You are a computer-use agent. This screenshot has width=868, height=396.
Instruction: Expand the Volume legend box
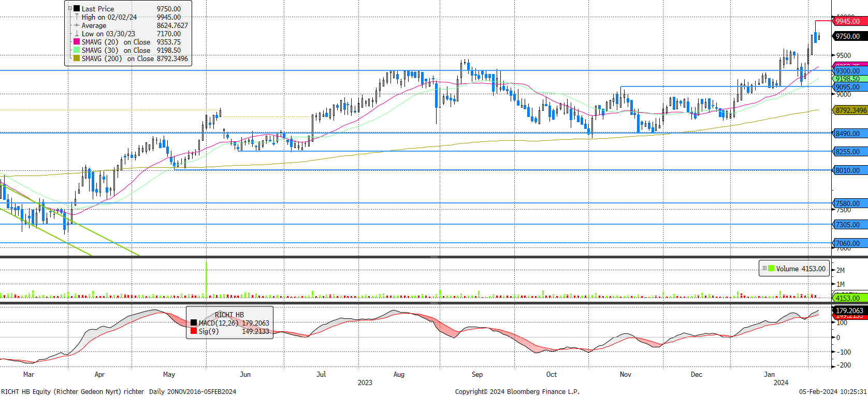click(x=764, y=268)
